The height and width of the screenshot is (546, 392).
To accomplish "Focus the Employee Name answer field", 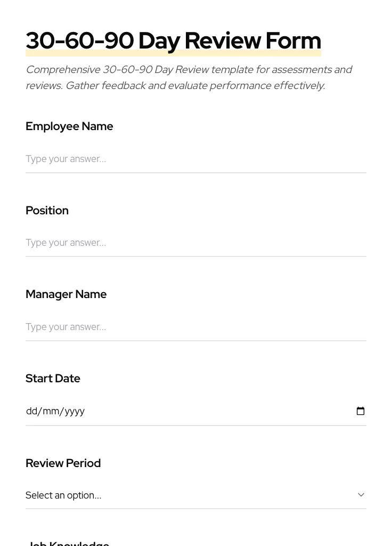I will click(195, 159).
